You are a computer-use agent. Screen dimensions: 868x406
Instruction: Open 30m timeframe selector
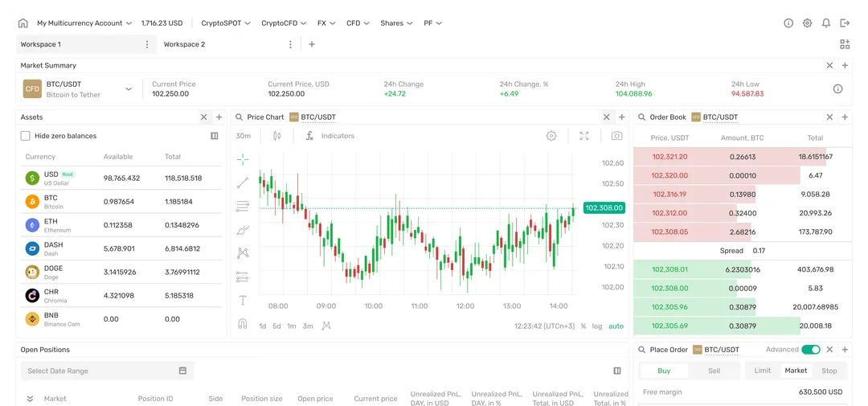[x=243, y=136]
